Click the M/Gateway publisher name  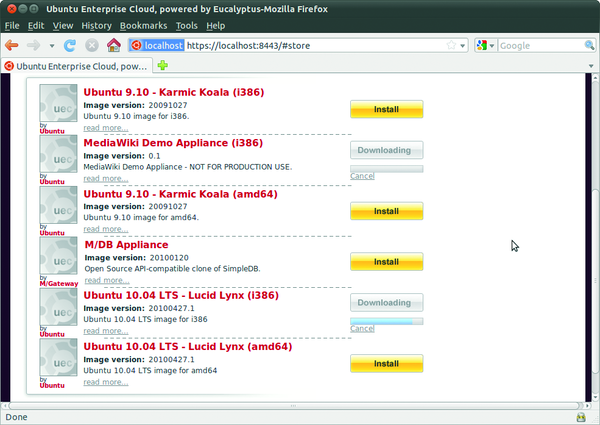coord(59,284)
